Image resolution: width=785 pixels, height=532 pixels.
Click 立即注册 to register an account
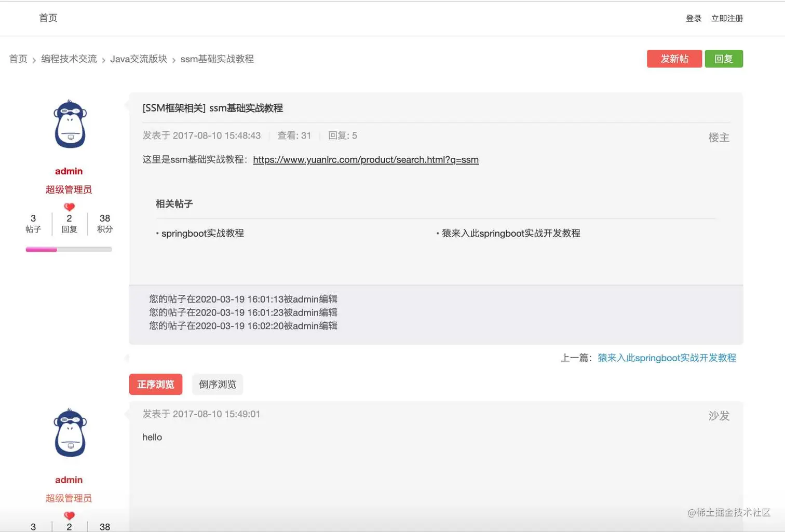tap(727, 18)
